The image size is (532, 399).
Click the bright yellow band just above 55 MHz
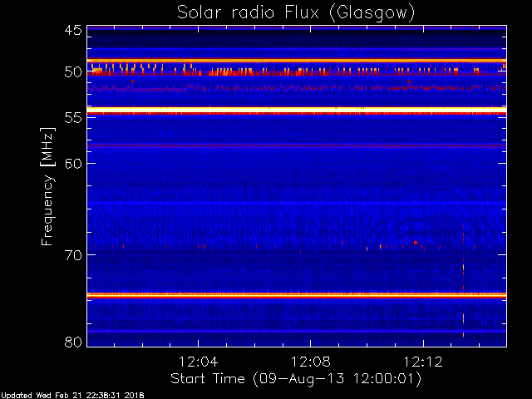296,111
